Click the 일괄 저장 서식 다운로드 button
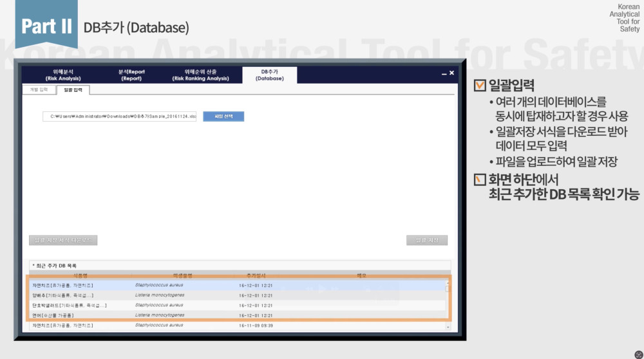 pyautogui.click(x=63, y=240)
